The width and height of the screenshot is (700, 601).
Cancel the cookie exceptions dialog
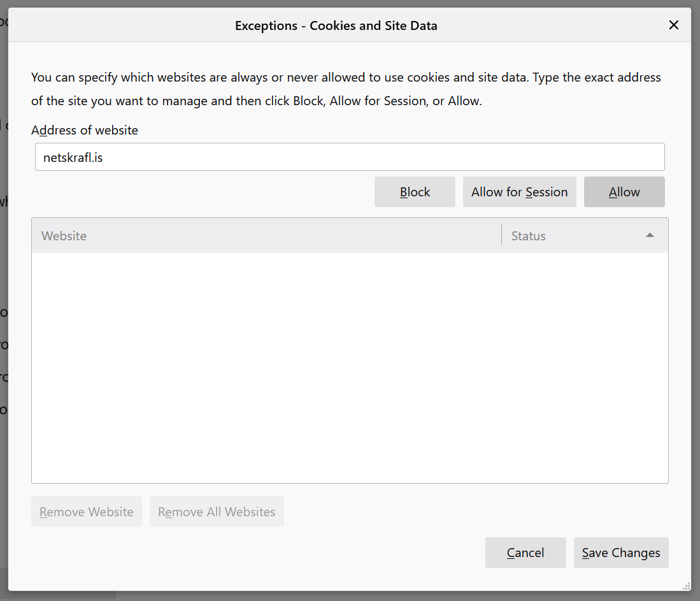coord(525,553)
